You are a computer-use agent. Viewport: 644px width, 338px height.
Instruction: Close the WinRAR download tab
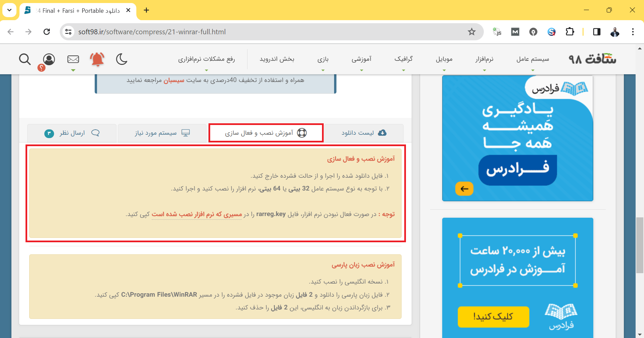tap(128, 10)
